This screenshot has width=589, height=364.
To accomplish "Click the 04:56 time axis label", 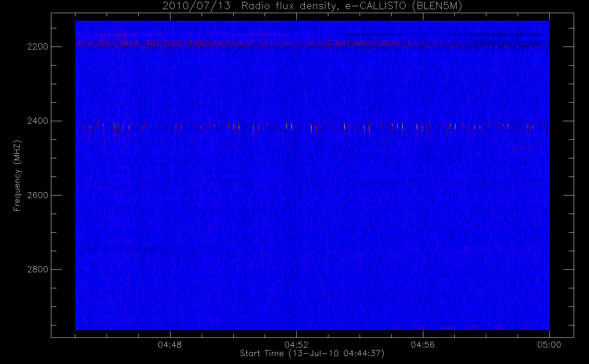I will (423, 345).
